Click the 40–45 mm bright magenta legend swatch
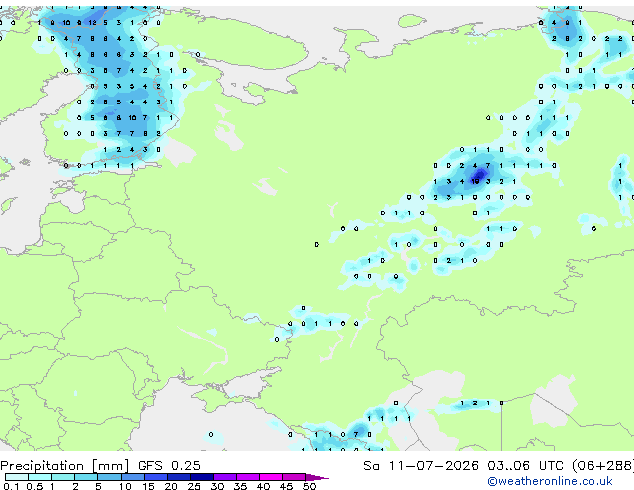This screenshot has height=490, width=634. (271, 477)
